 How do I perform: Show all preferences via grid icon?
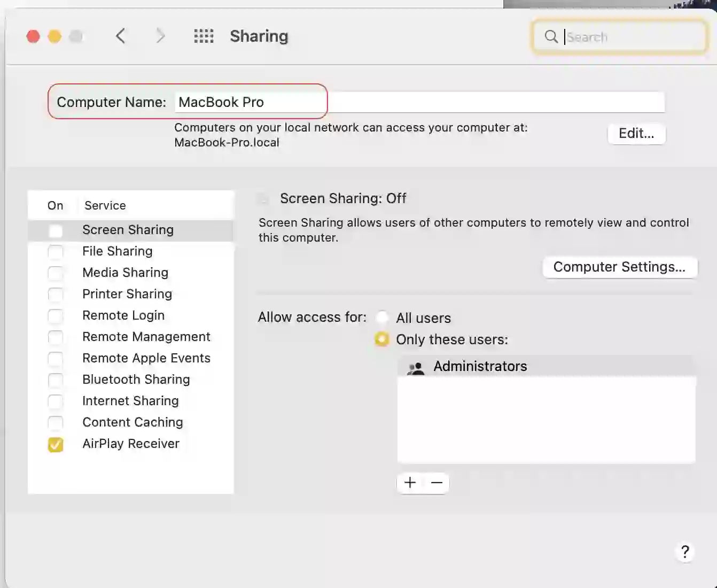click(x=204, y=36)
